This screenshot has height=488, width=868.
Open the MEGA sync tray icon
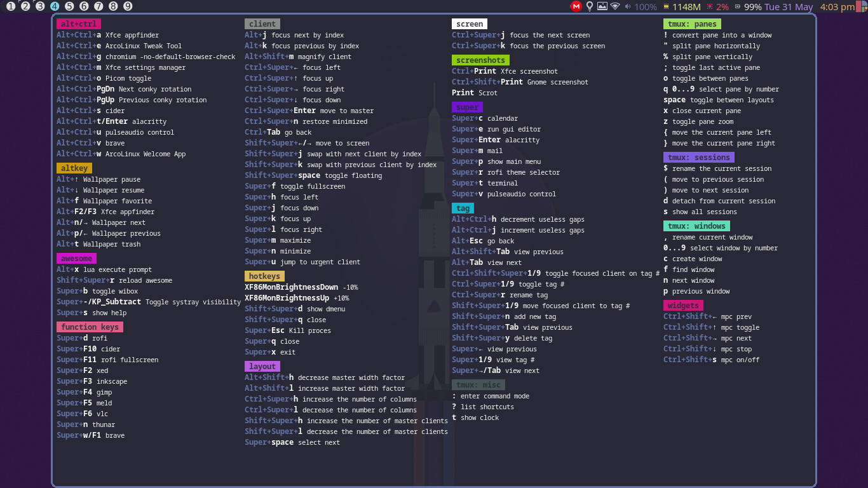pos(576,6)
